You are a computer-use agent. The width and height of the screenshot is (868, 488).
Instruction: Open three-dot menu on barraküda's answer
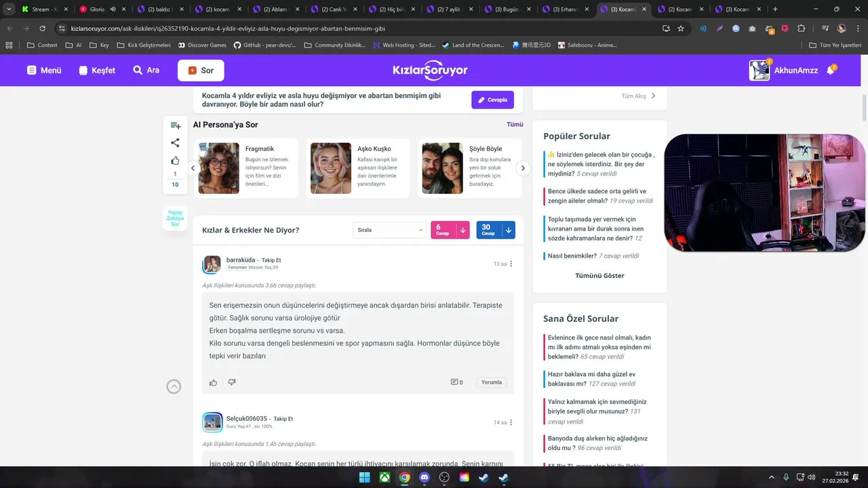pyautogui.click(x=511, y=264)
